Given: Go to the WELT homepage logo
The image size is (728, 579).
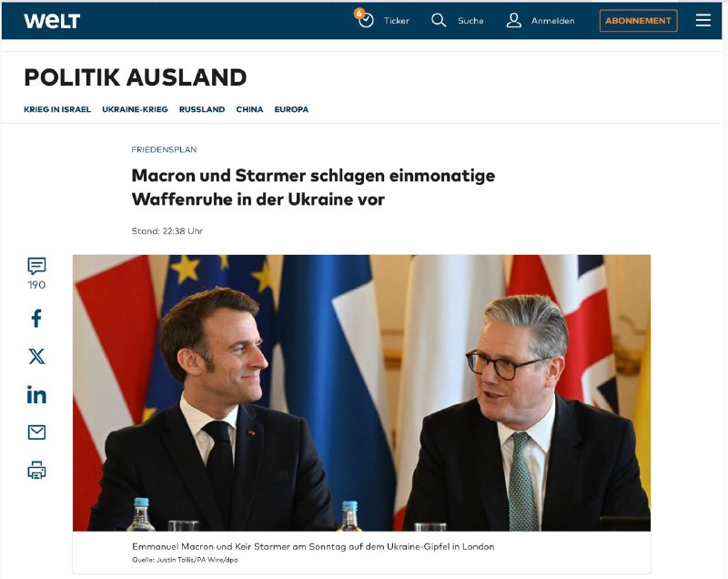Looking at the screenshot, I should click(52, 21).
